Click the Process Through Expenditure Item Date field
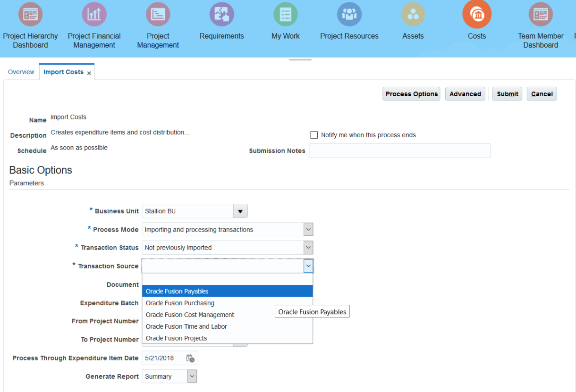The height and width of the screenshot is (392, 576). pos(164,358)
